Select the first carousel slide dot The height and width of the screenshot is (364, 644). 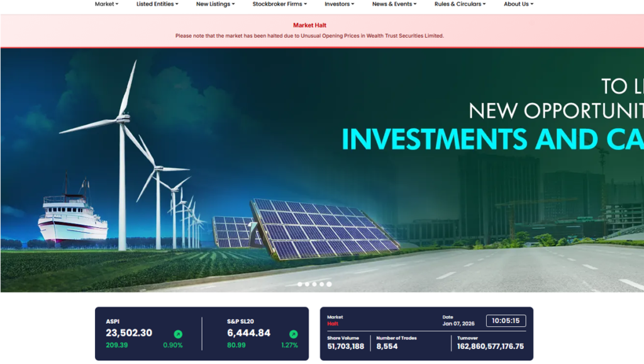300,284
